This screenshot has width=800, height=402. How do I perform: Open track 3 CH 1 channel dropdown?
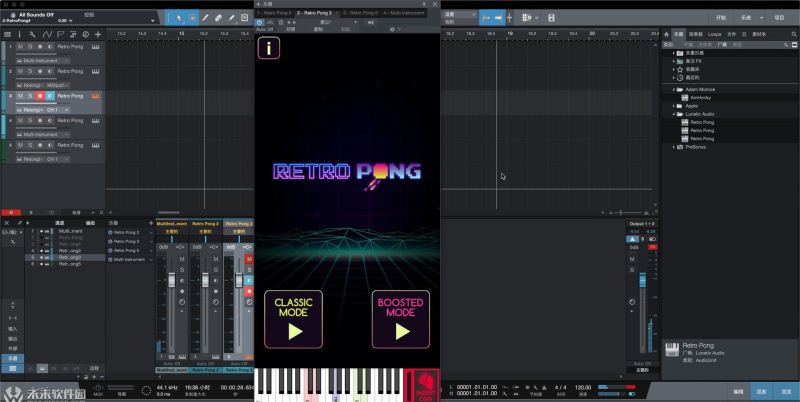point(66,110)
